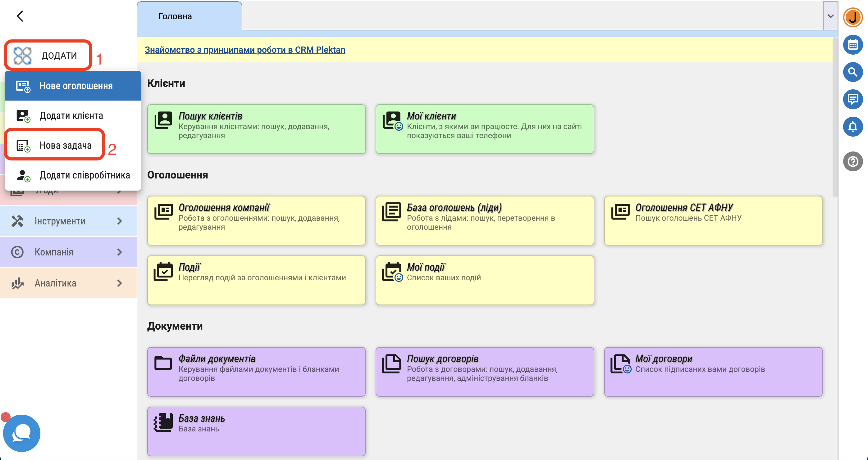Click the question mark help icon

[x=852, y=162]
